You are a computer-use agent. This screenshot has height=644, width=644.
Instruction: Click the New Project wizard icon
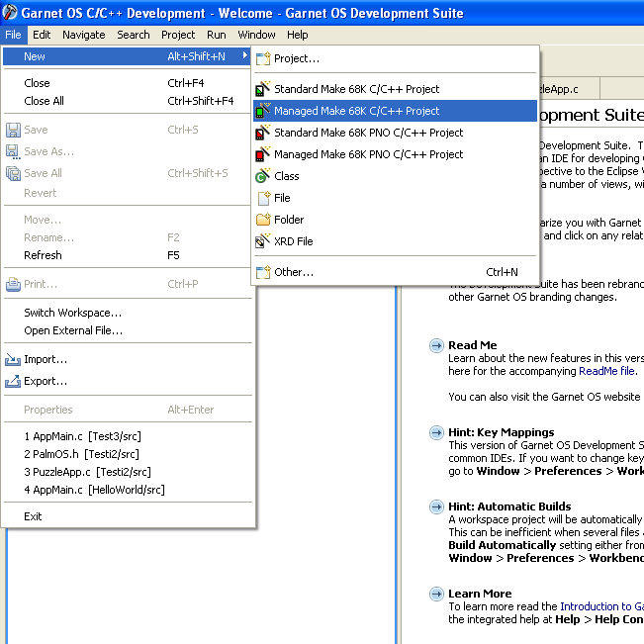(263, 58)
